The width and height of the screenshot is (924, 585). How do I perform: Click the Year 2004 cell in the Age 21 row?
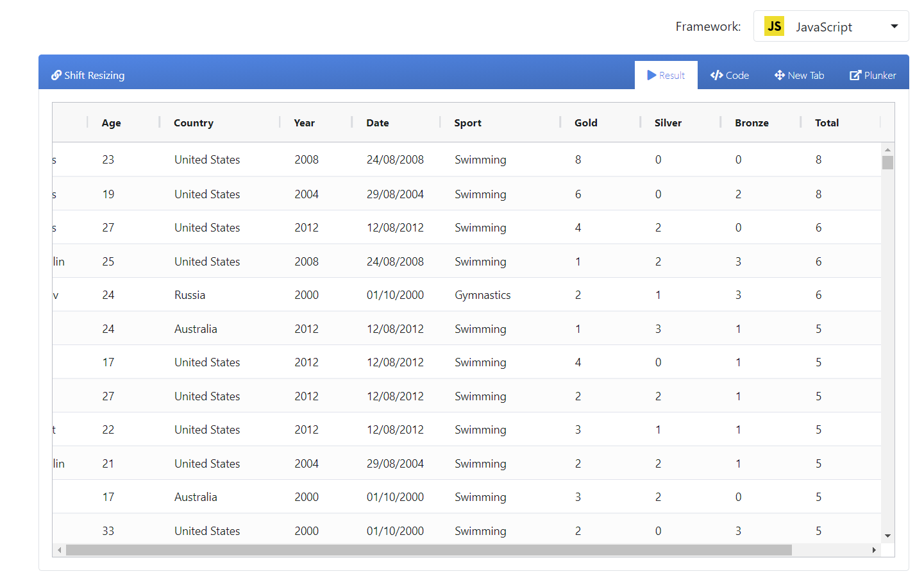(307, 464)
